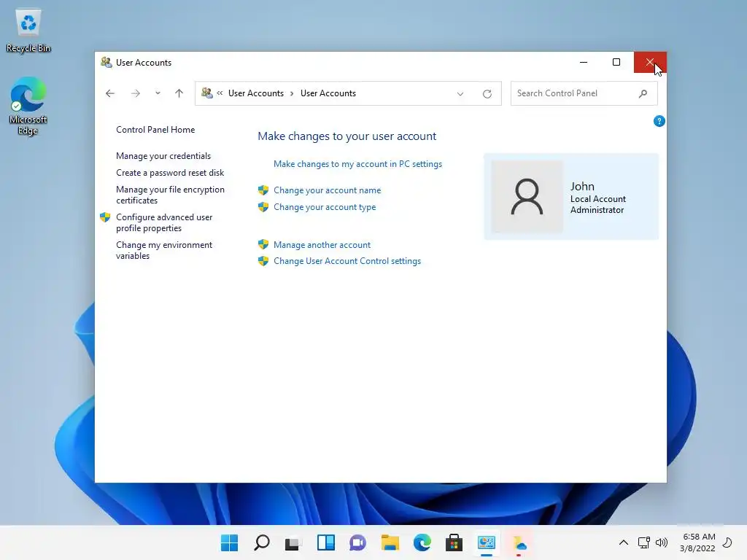Click Change your account name link
The image size is (747, 560).
[328, 190]
